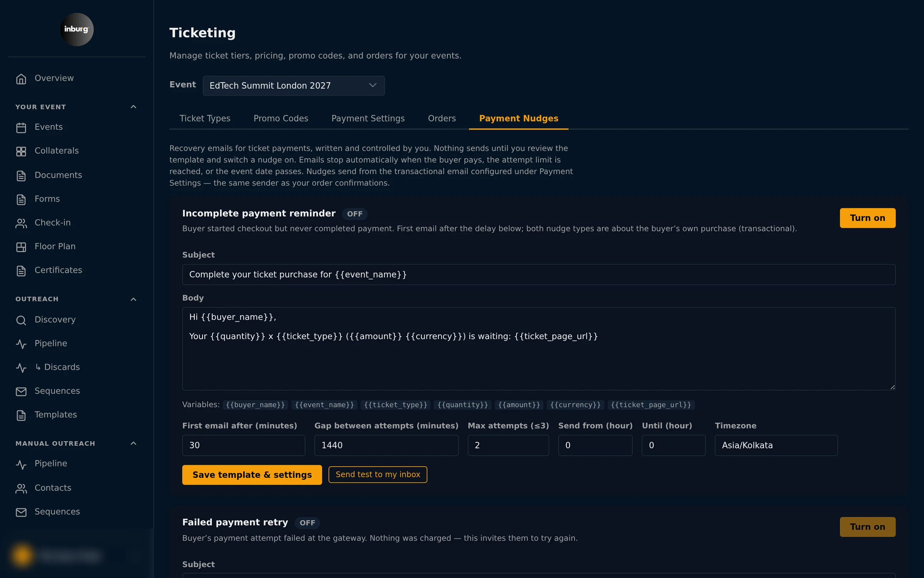924x578 pixels.
Task: Click the Discovery search icon
Action: pyautogui.click(x=21, y=320)
